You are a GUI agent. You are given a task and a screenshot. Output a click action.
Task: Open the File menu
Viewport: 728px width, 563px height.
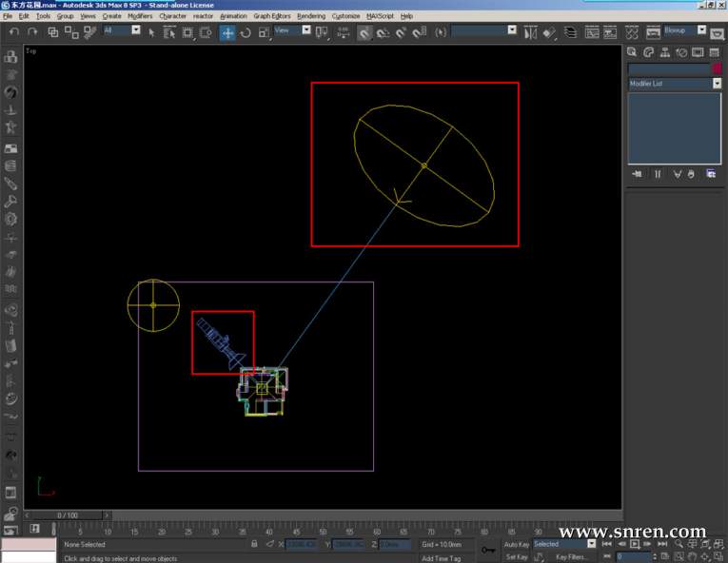tap(8, 16)
